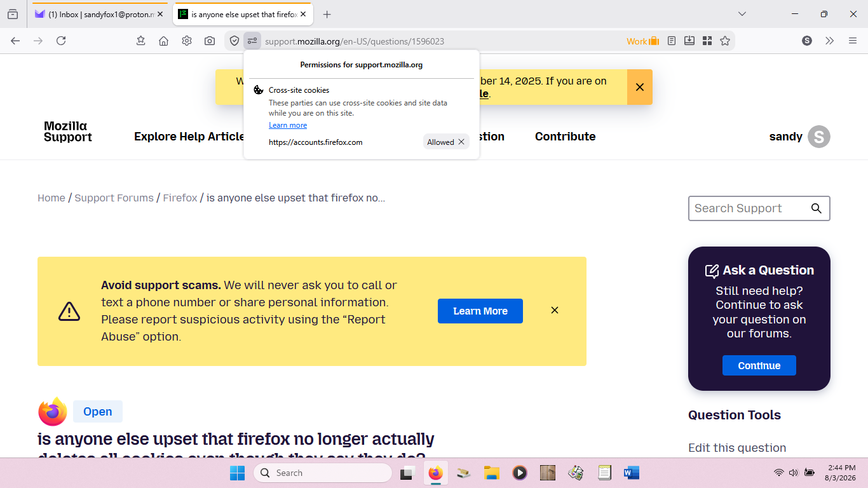Open the Firefox account avatar icon
The image size is (868, 488).
pyautogui.click(x=807, y=41)
